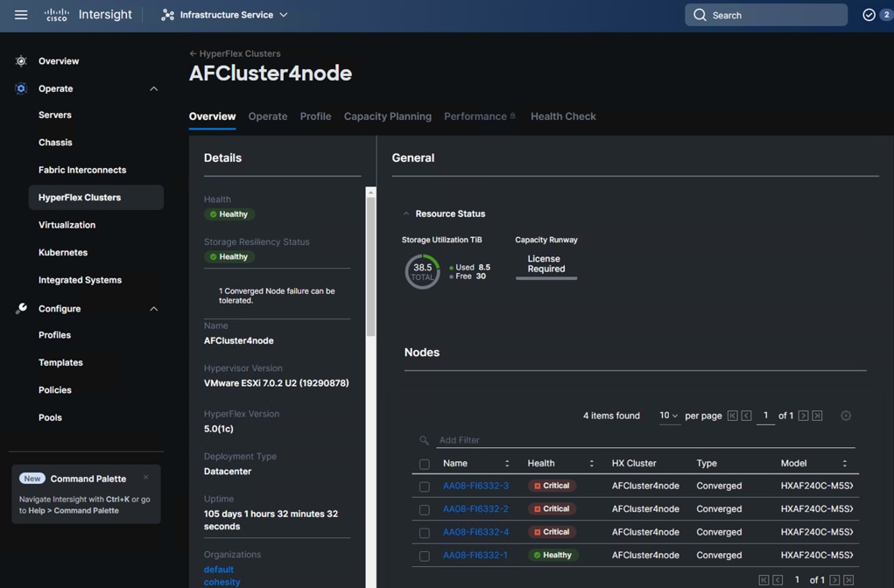Click the Add Filter search icon

424,440
